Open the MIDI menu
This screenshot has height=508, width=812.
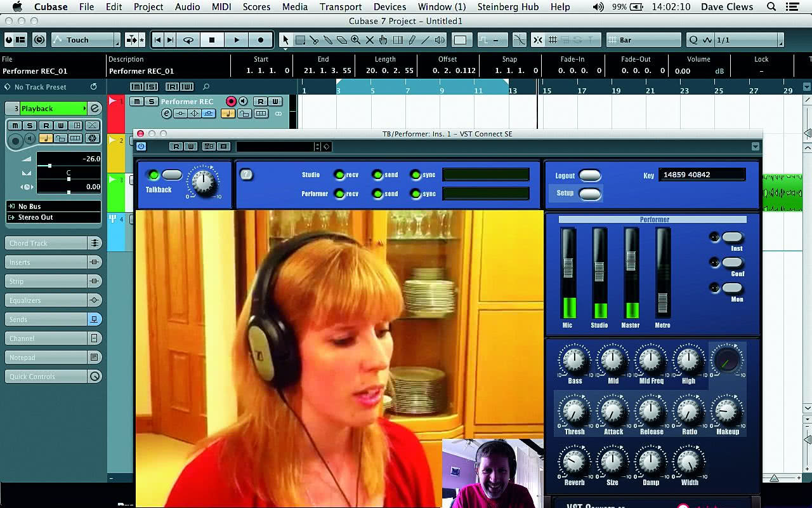coord(221,7)
